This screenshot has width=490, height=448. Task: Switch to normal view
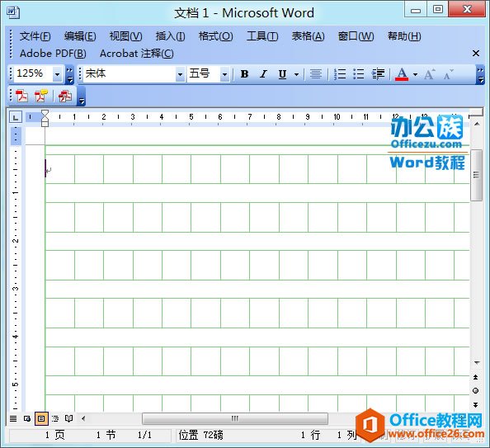pyautogui.click(x=13, y=418)
